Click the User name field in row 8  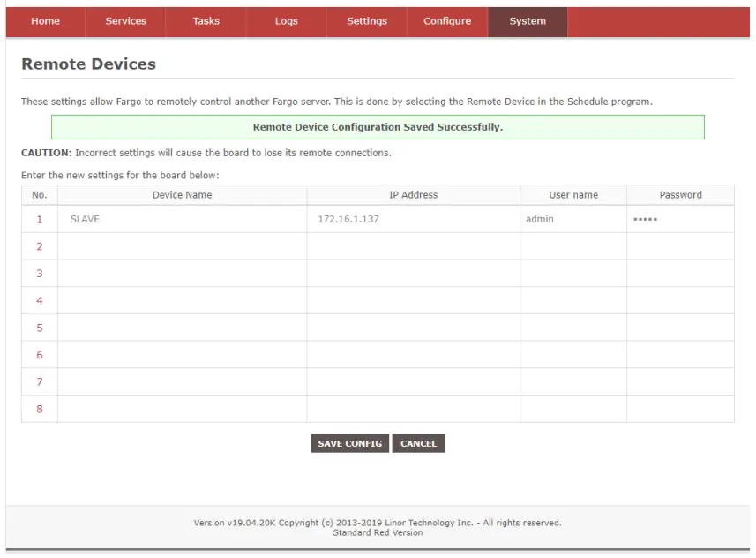tap(573, 409)
